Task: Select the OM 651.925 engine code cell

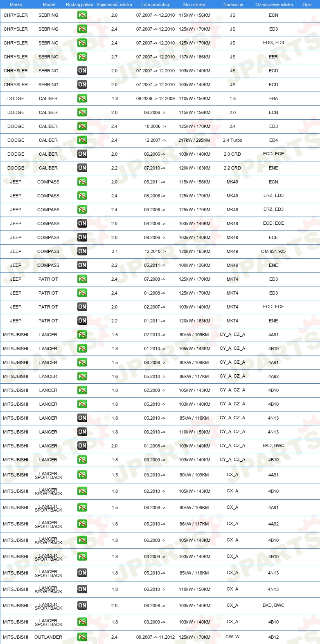Action: point(273,251)
